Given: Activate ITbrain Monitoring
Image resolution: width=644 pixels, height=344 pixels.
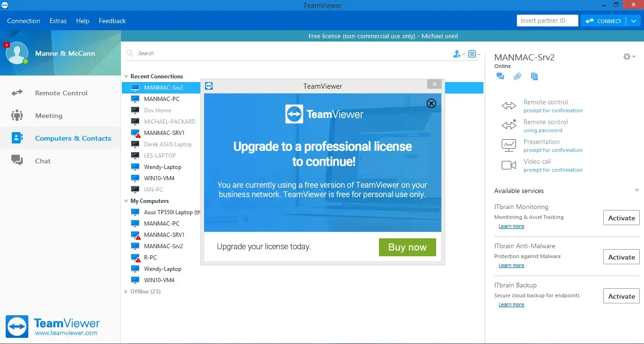Looking at the screenshot, I should tap(621, 218).
